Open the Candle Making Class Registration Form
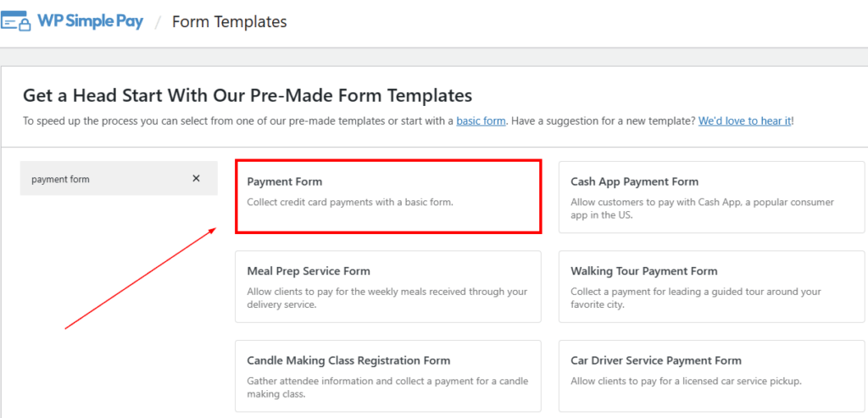This screenshot has height=418, width=868. click(388, 376)
